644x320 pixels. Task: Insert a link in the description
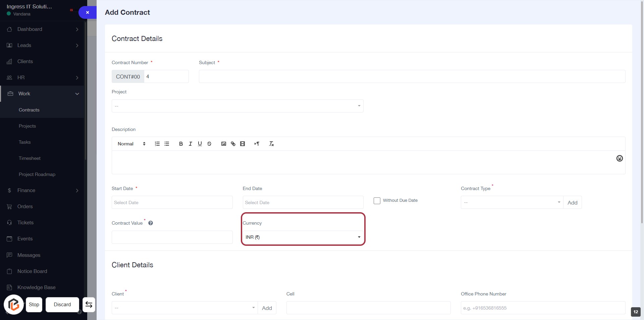tap(233, 144)
